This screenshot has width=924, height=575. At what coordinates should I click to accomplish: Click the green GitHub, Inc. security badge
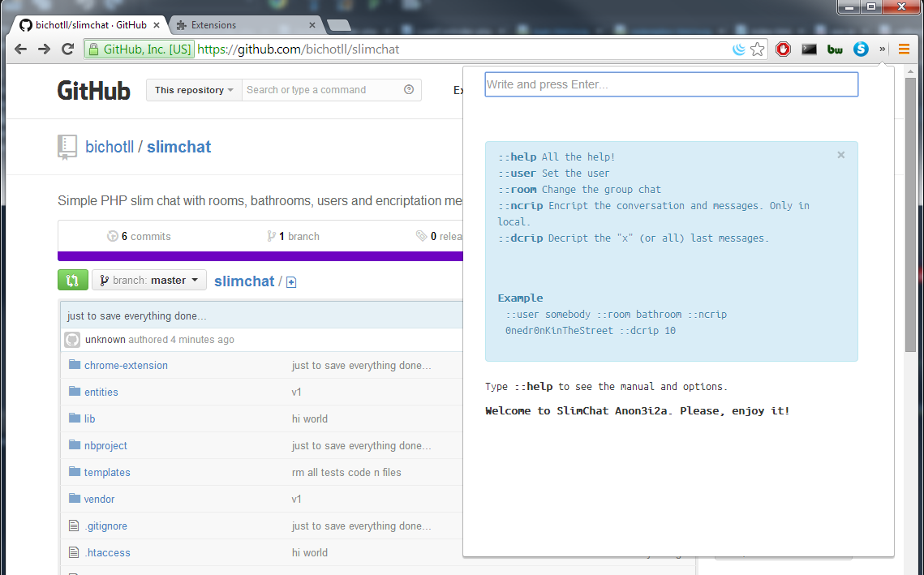point(140,49)
